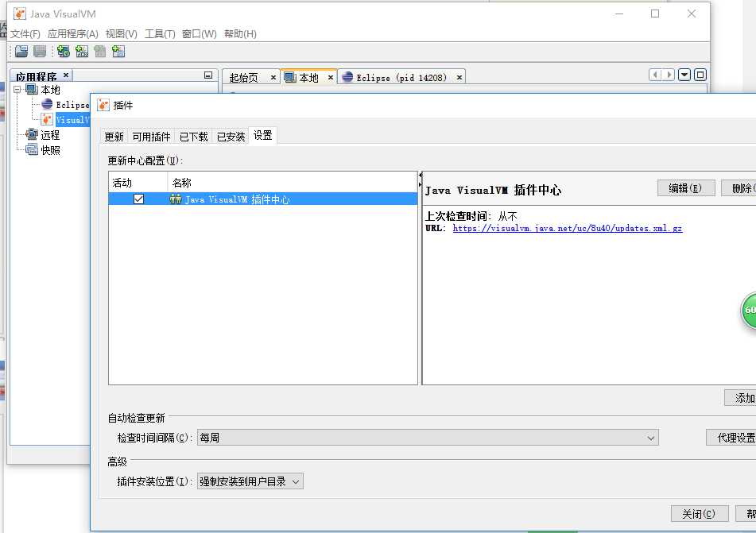Click the 编辑(E) button
The height and width of the screenshot is (533, 756).
[685, 188]
